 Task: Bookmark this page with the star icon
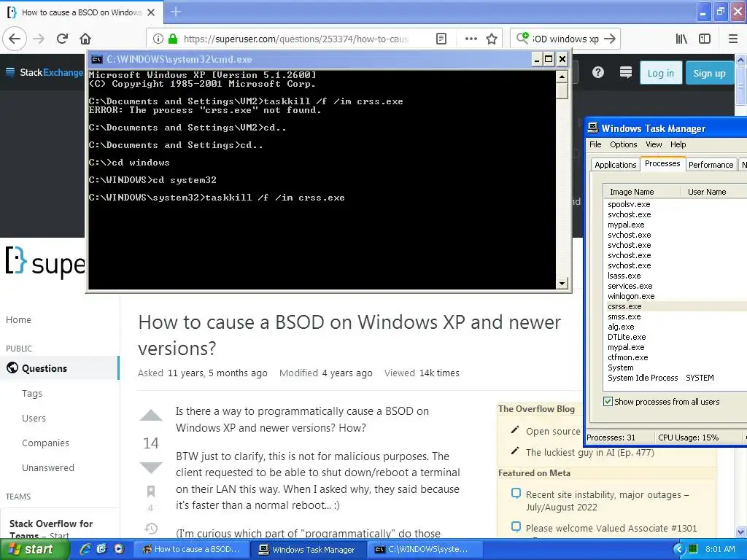coord(492,39)
